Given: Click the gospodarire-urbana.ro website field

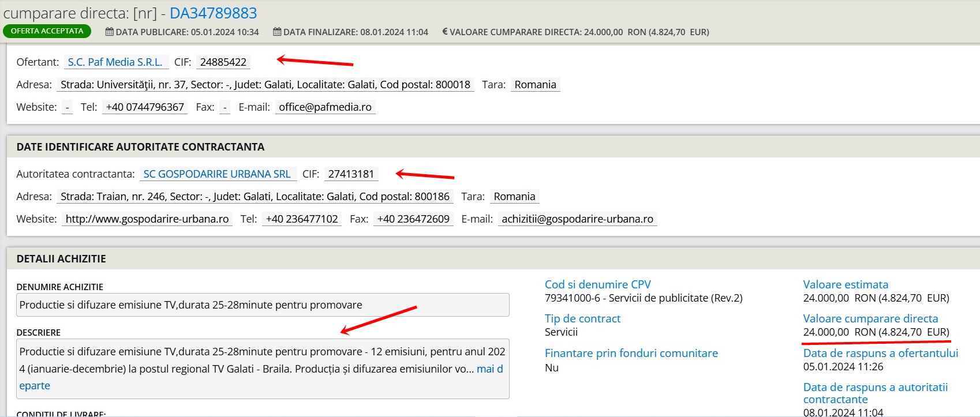Looking at the screenshot, I should (x=147, y=219).
